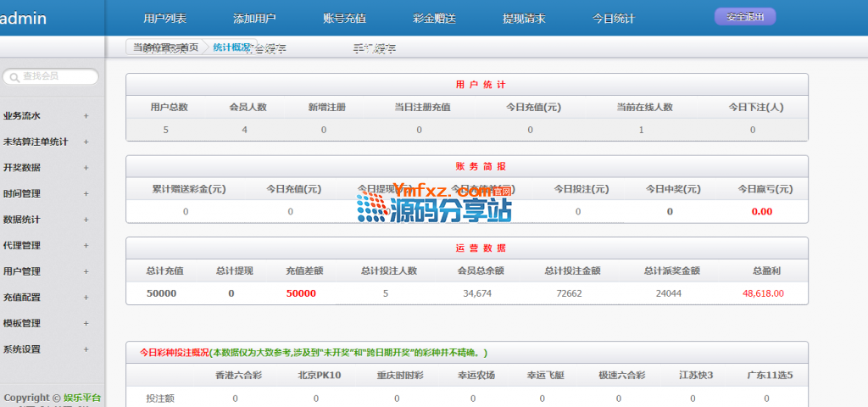This screenshot has width=868, height=407.
Task: Click plus icon beside 开奖数据
Action: point(86,168)
